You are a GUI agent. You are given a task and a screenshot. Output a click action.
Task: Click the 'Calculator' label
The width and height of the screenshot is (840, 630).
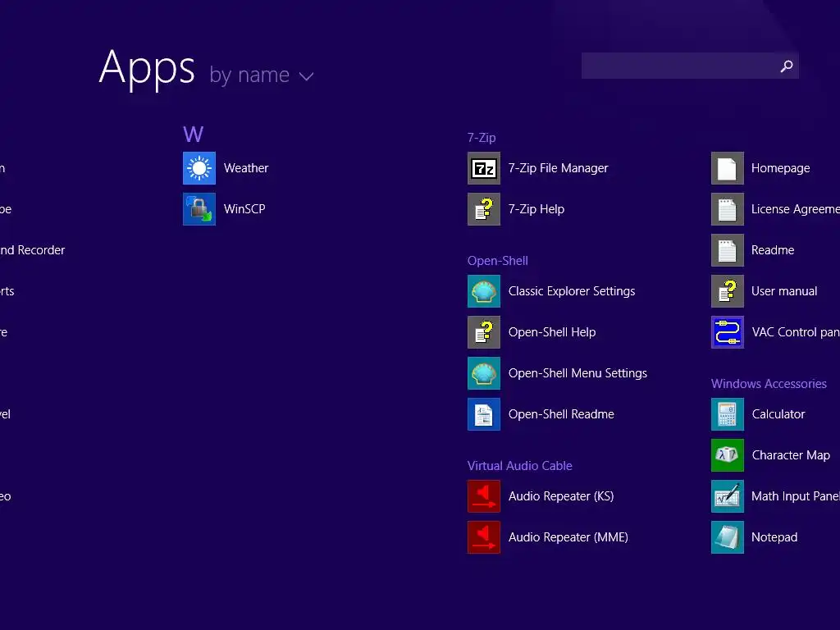(x=778, y=414)
